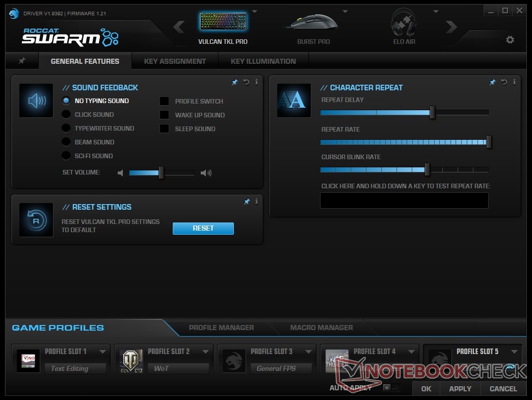Click the General FPS profile name field
Image resolution: width=532 pixels, height=400 pixels.
[x=281, y=368]
